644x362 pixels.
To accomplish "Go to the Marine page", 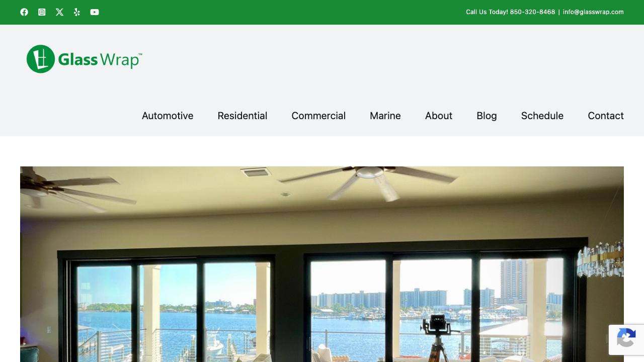I will (x=385, y=116).
